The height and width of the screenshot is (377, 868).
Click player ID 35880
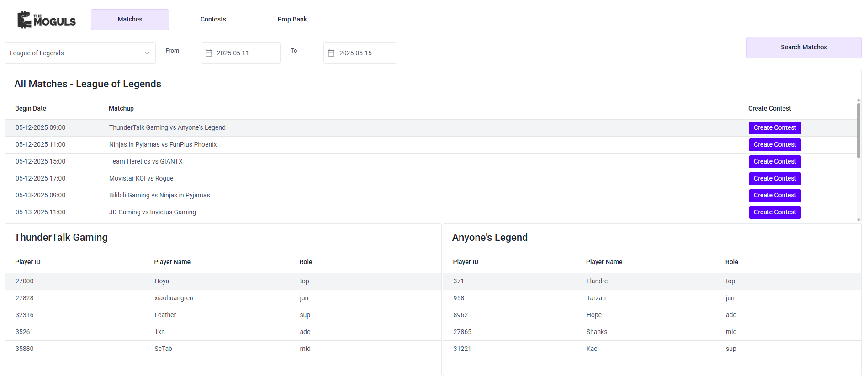[x=25, y=349]
